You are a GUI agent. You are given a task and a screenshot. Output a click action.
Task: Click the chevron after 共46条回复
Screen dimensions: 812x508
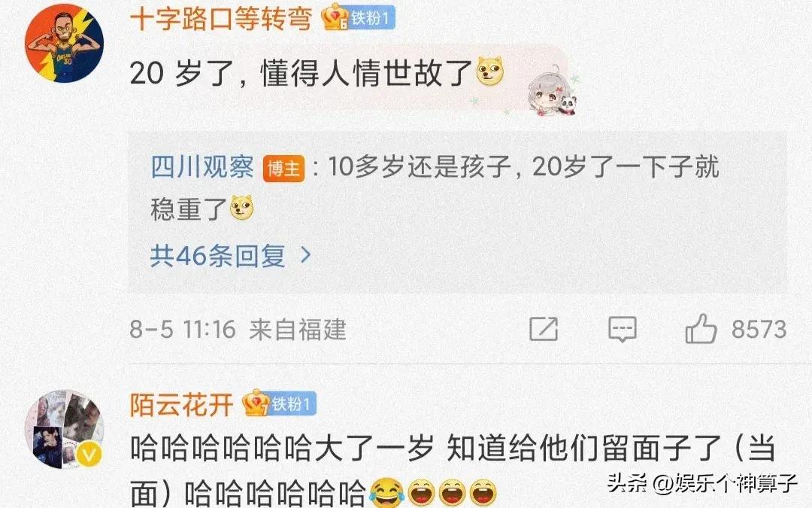pyautogui.click(x=306, y=255)
